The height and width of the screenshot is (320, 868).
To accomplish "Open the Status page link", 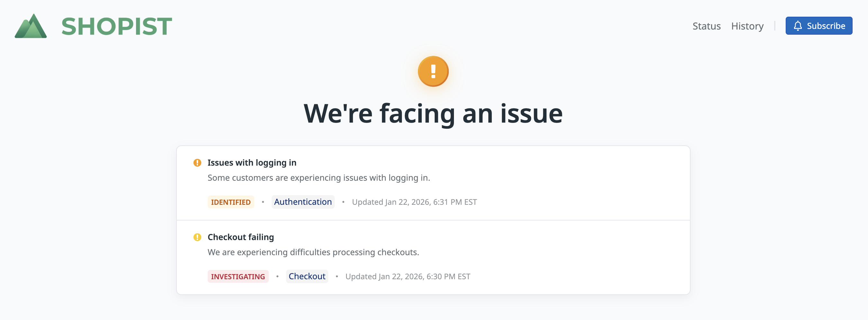I will click(x=706, y=26).
